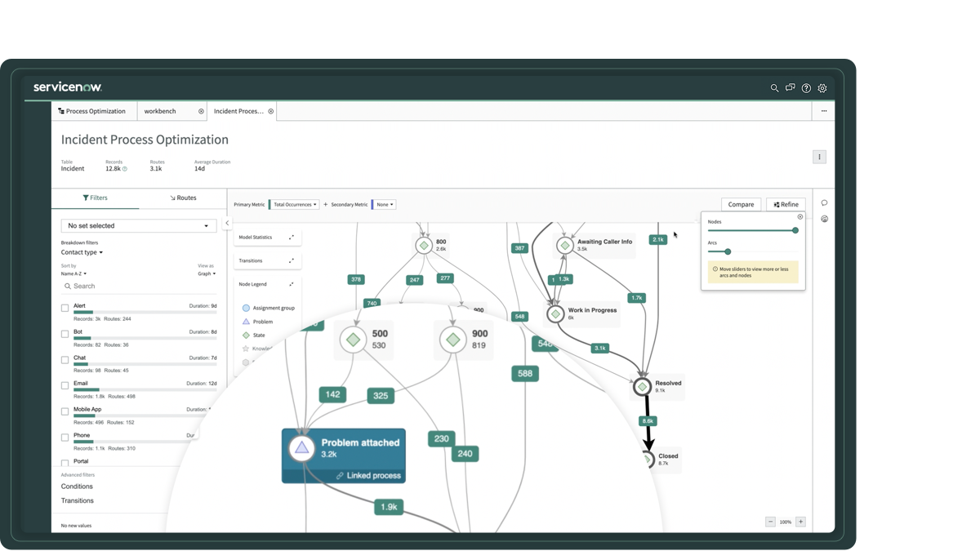Click the info icon next to 12.8k records
The height and width of the screenshot is (551, 980).
pyautogui.click(x=125, y=169)
